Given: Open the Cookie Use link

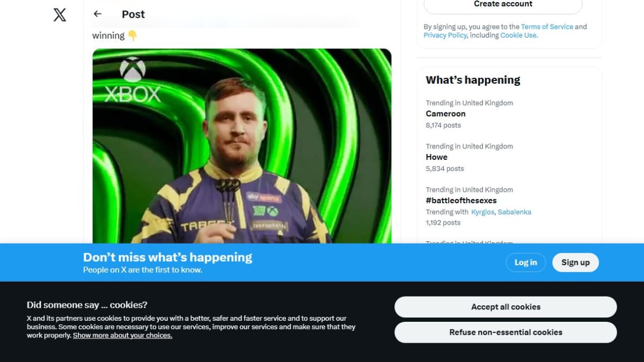Looking at the screenshot, I should 518,35.
